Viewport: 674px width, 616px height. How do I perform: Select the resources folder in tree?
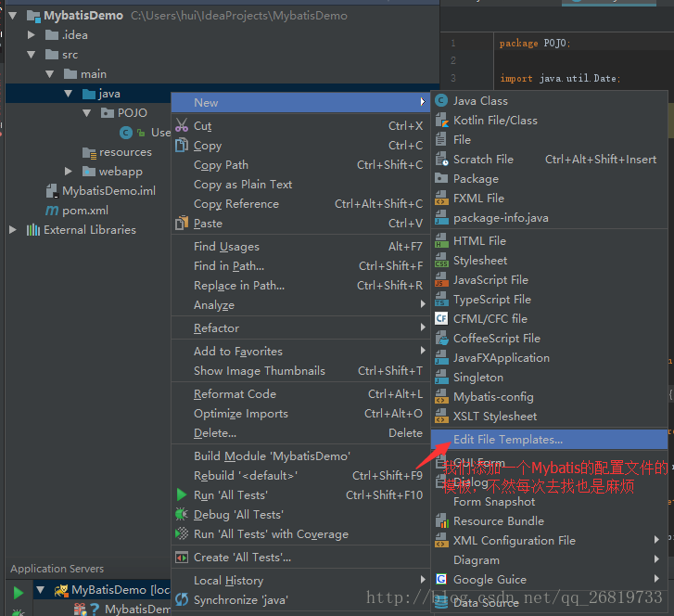click(125, 152)
